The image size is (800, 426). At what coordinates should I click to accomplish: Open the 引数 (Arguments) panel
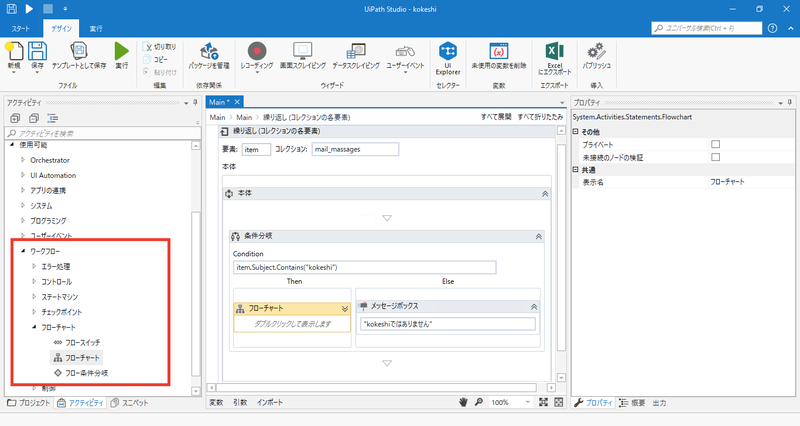pos(240,402)
